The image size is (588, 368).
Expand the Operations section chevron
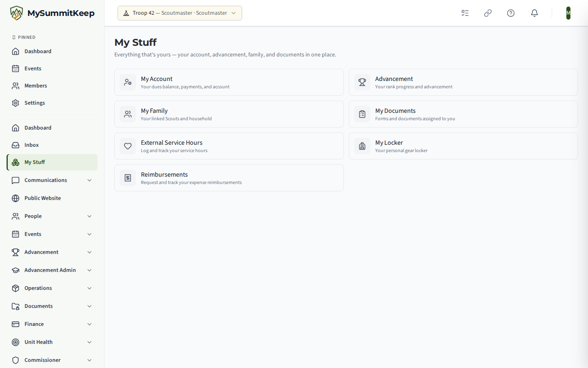(89, 288)
